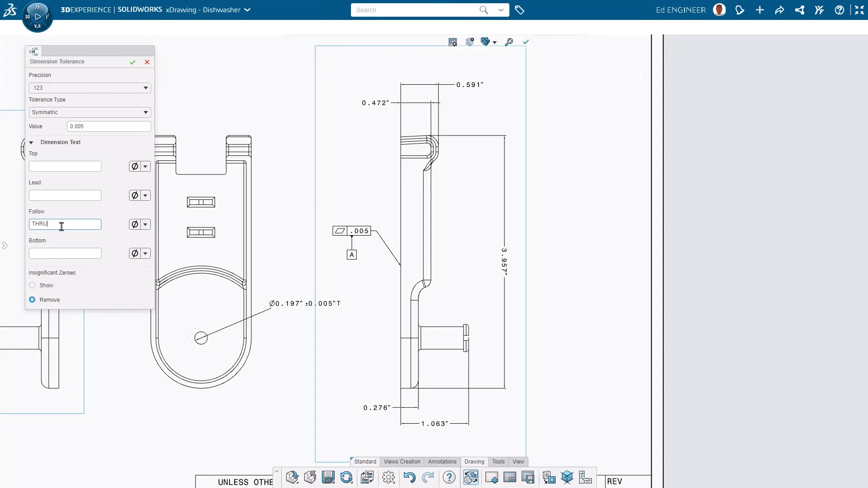This screenshot has width=868, height=488.
Task: Click the tolerance Value input field
Action: (109, 126)
